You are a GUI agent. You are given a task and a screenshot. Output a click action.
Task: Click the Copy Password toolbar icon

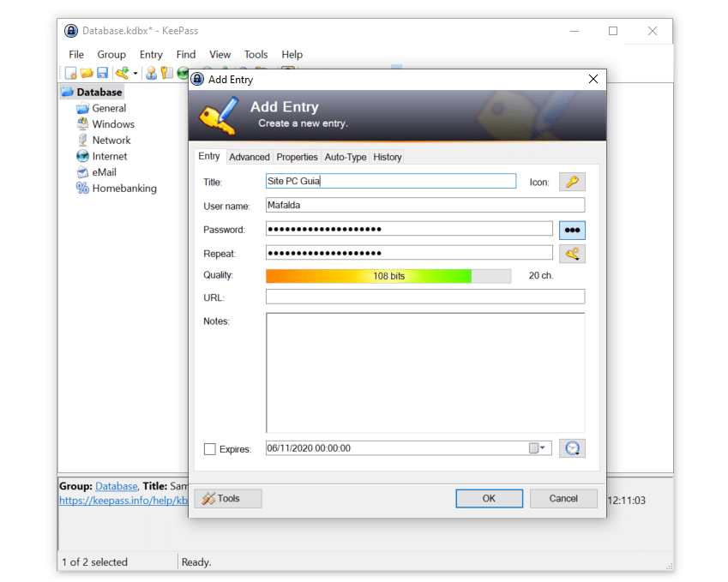(166, 73)
